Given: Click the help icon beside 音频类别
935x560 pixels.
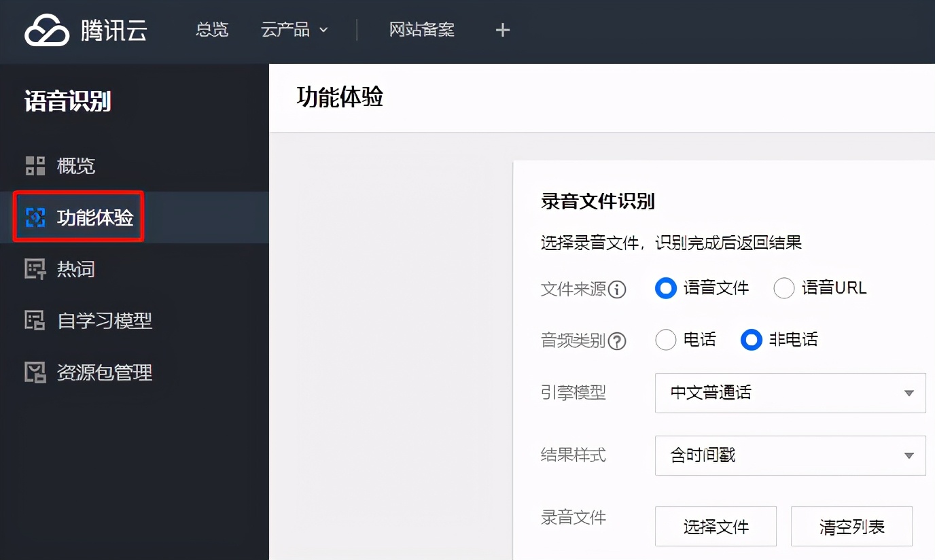Looking at the screenshot, I should (x=618, y=341).
